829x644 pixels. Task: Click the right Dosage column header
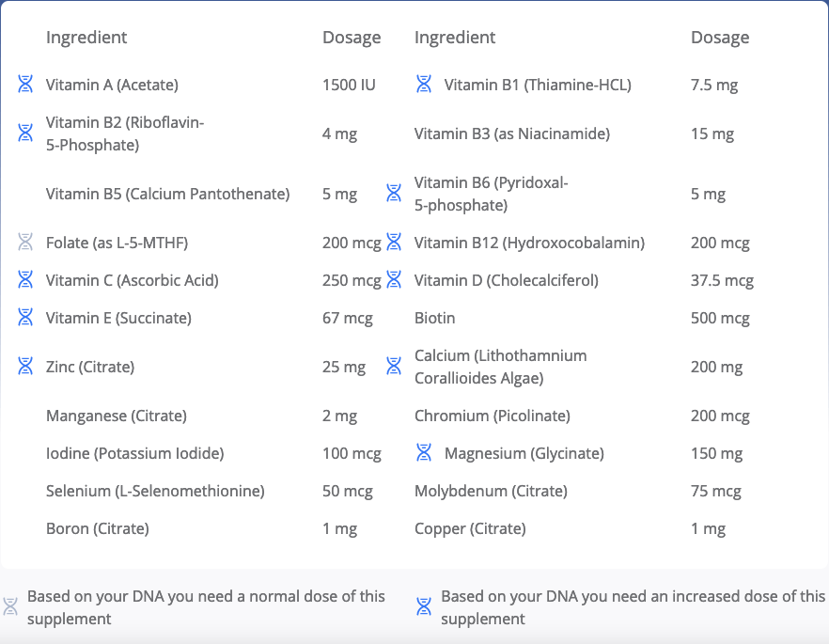(720, 38)
